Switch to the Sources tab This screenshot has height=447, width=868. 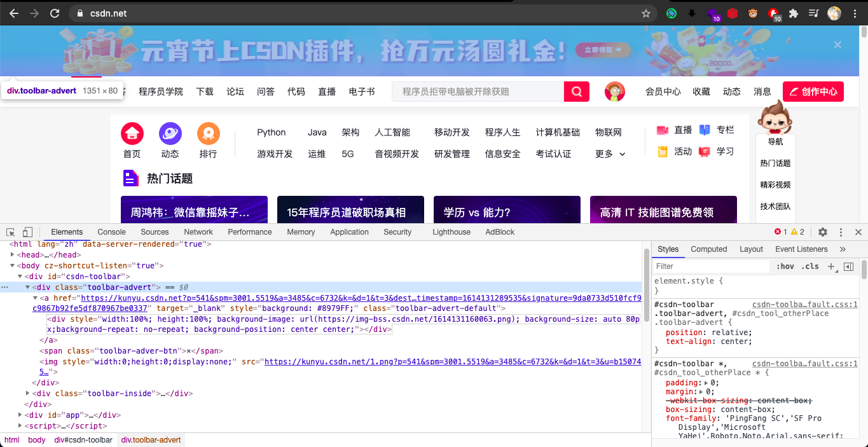[x=155, y=232]
